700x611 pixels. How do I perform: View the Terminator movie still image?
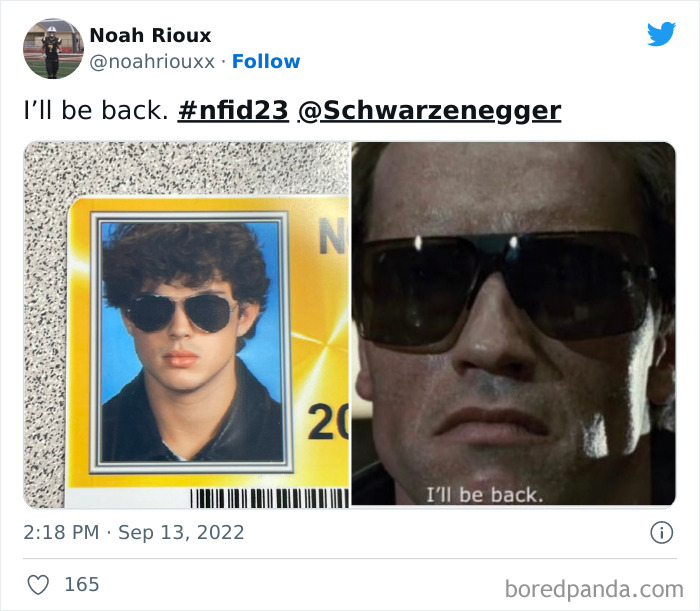point(513,324)
